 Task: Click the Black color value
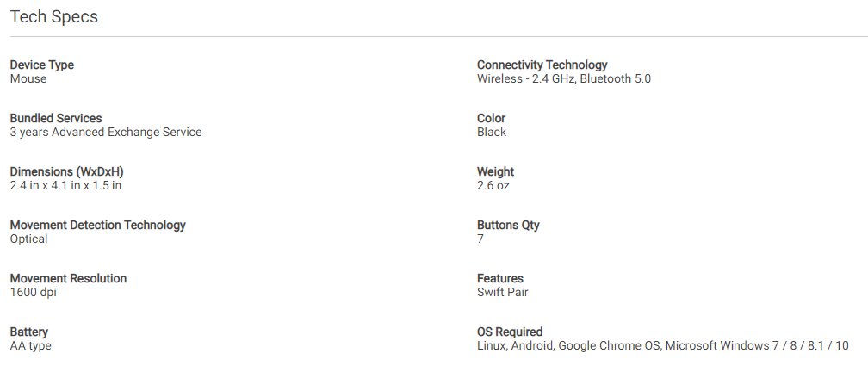click(x=492, y=132)
